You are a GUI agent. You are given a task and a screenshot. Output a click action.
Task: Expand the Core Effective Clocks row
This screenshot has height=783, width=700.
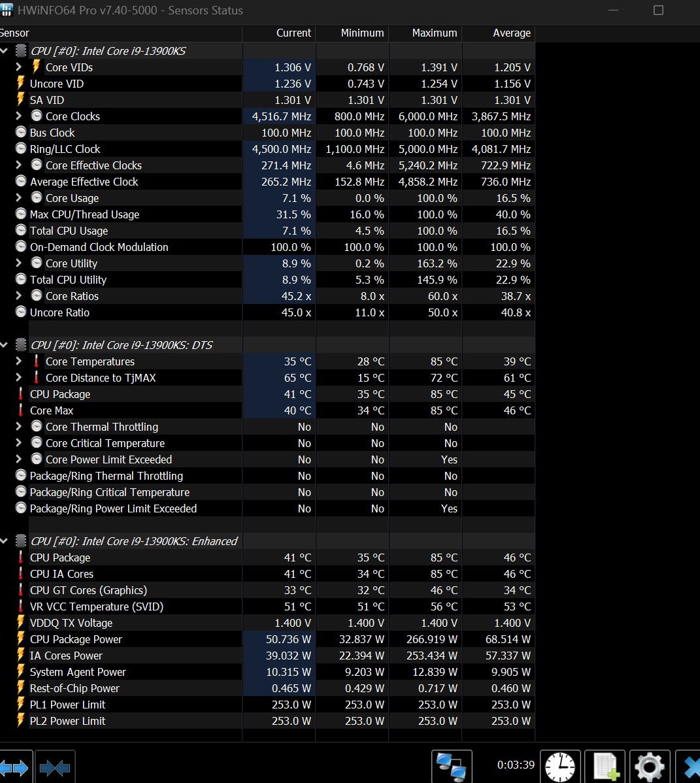tap(18, 165)
